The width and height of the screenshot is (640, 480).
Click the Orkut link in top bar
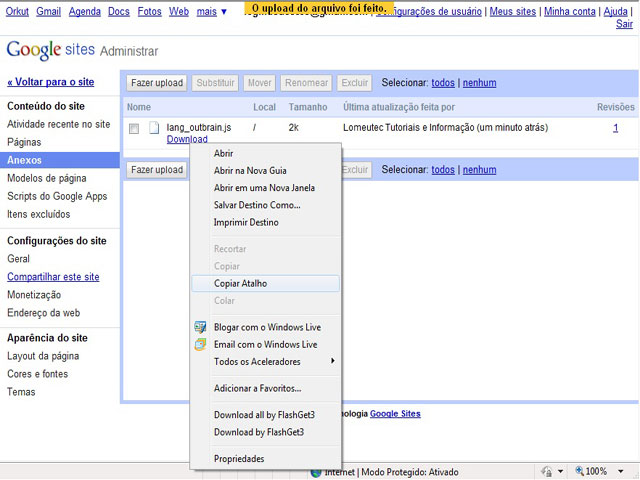[17, 11]
